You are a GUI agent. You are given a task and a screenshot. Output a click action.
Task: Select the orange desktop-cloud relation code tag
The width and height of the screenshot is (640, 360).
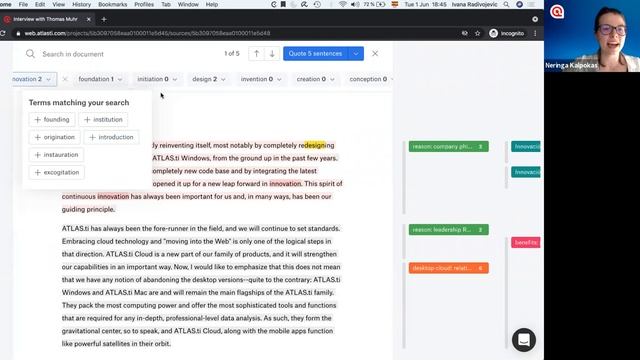point(449,268)
